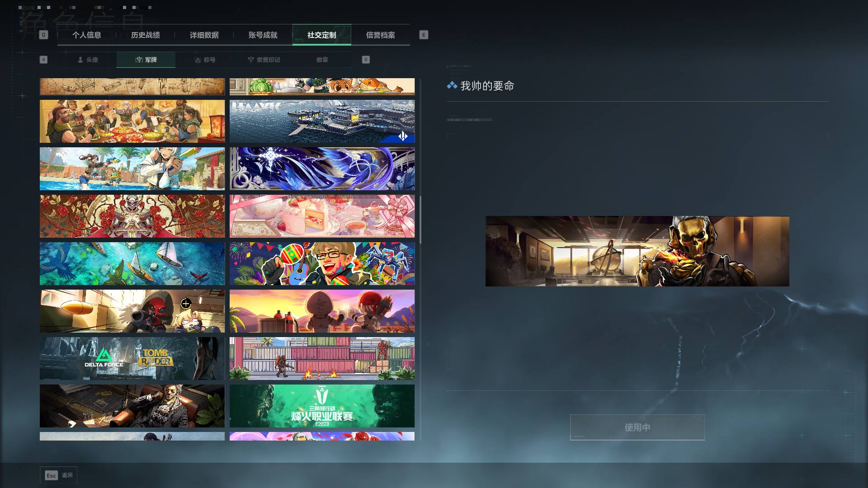
Task: Select the pixel-art shipping containers dog tag
Action: [322, 358]
